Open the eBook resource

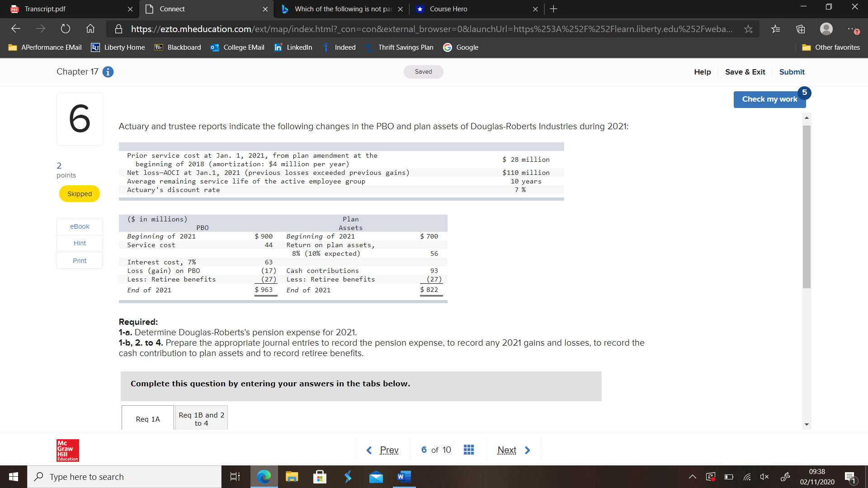coord(80,226)
